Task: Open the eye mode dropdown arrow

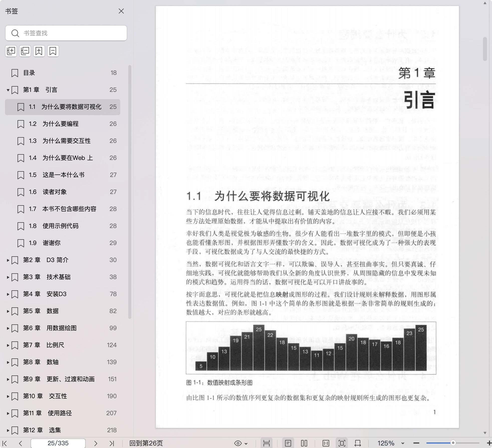Action: point(246,443)
